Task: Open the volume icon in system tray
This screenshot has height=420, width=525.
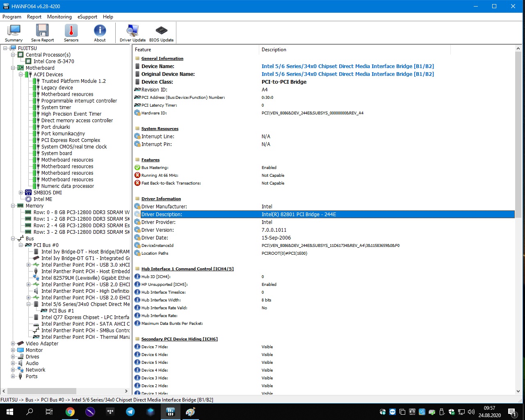Action: (471, 412)
